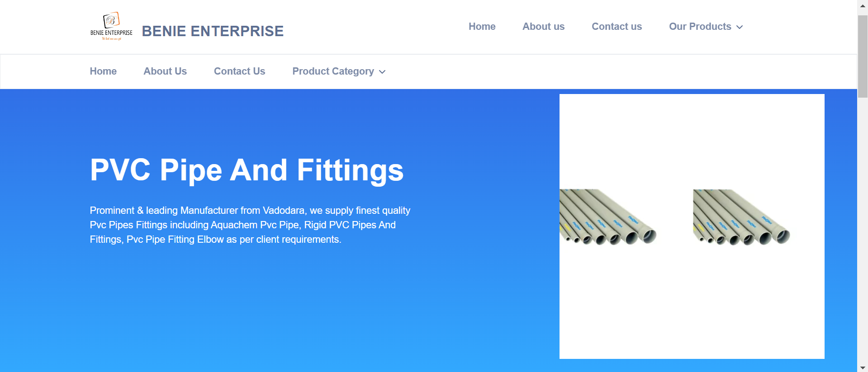Click the scrollbar up arrow
This screenshot has width=868, height=372.
click(x=863, y=5)
